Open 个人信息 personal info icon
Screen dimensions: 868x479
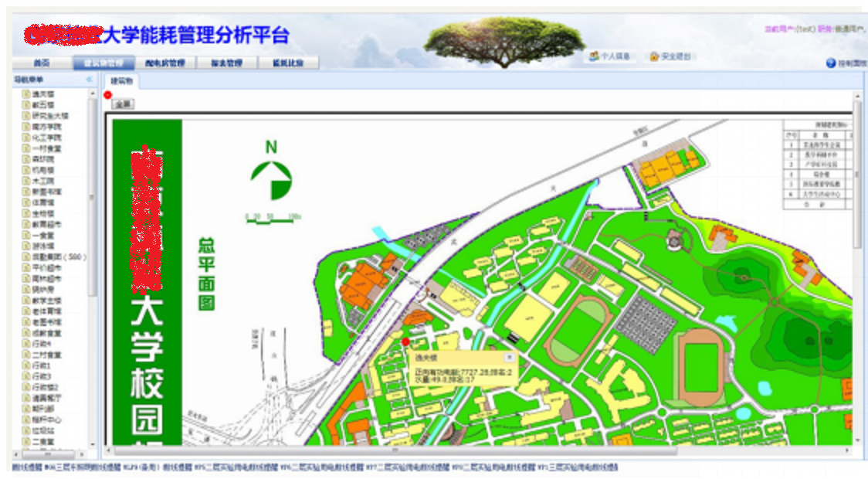pos(594,56)
